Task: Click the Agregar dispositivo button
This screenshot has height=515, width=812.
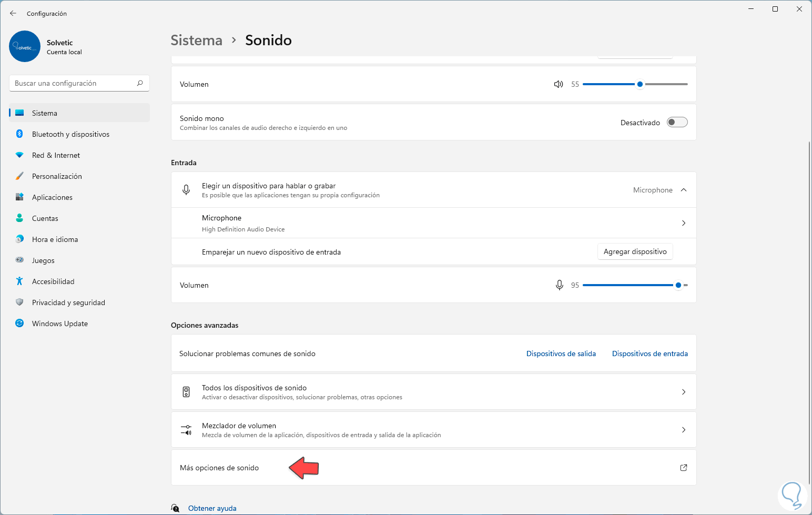Action: (635, 252)
